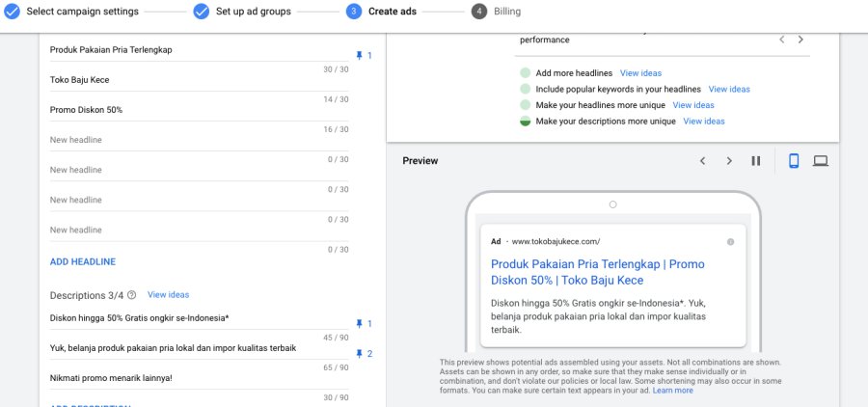Click pin icon next to Diskon hingga 50% description
Viewport: 868px width, 407px height.
point(360,323)
